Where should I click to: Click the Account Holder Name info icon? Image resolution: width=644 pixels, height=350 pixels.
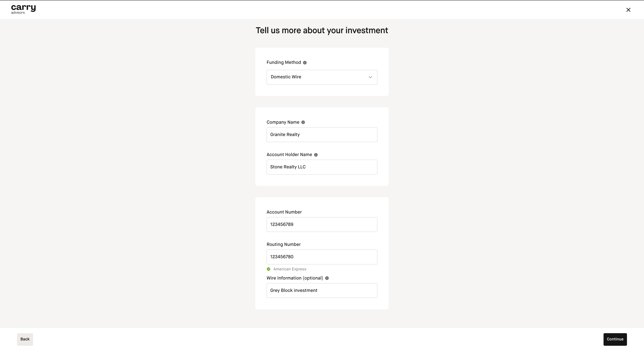coord(316,155)
